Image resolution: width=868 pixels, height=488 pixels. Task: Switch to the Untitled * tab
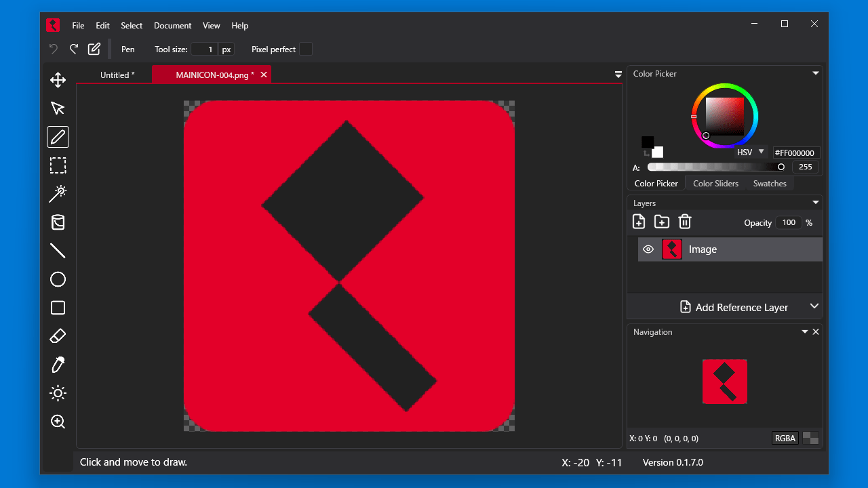(x=117, y=75)
